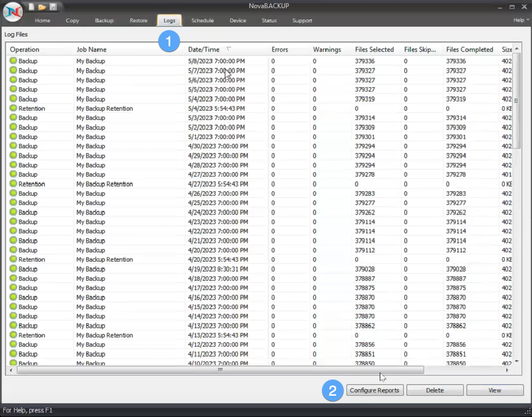532x417 pixels.
Task: Select the 4/25/2023 7:00:00 PM log entry
Action: point(259,203)
